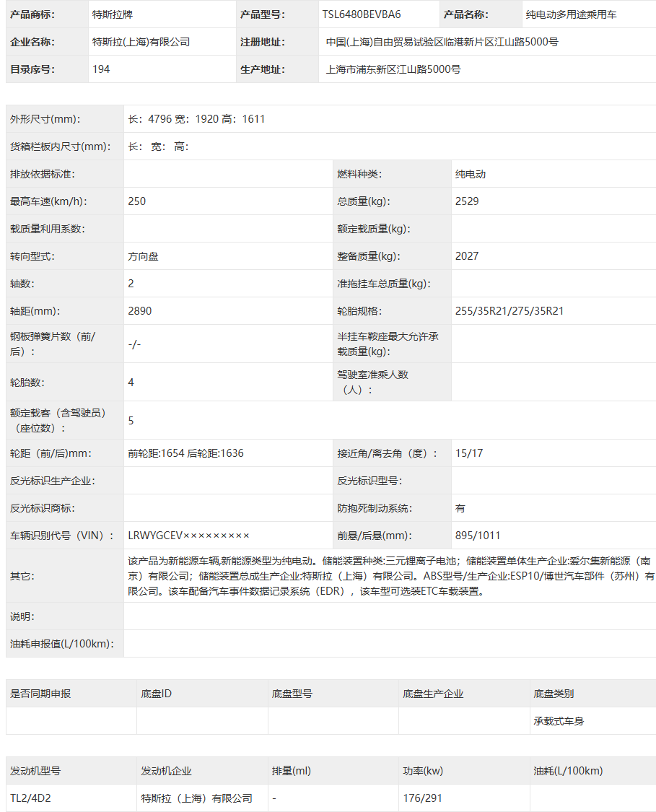Click track width 前轮距:1654 后轮距:1636

[186, 453]
